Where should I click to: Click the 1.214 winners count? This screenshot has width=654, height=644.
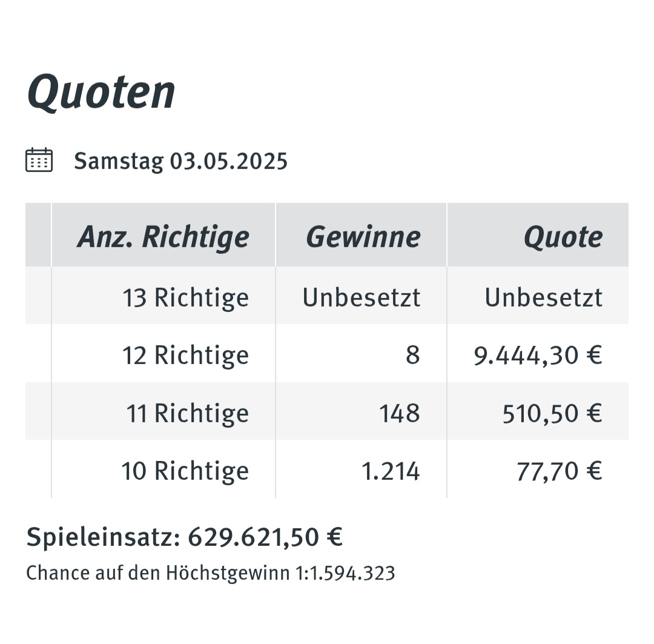coord(391,471)
